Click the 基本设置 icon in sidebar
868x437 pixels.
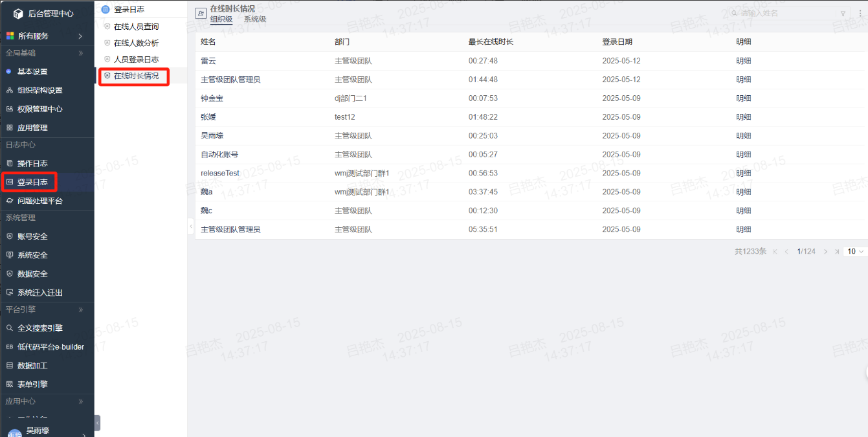click(x=9, y=72)
